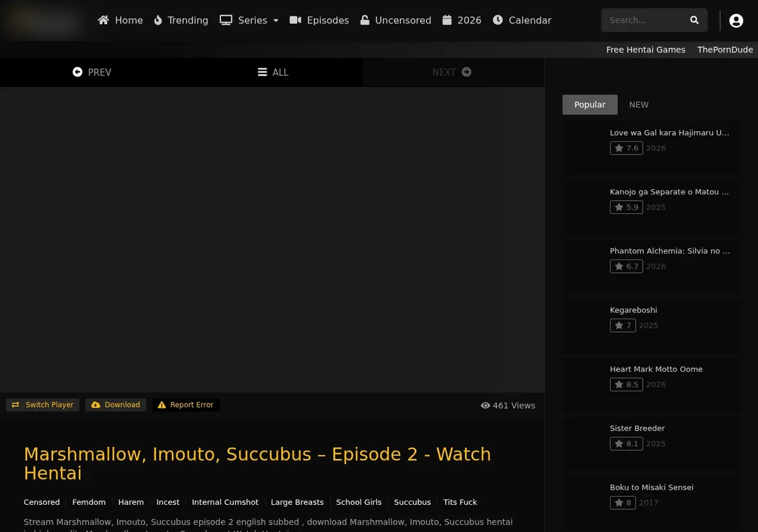Expand the Series dropdown arrow

coord(275,21)
